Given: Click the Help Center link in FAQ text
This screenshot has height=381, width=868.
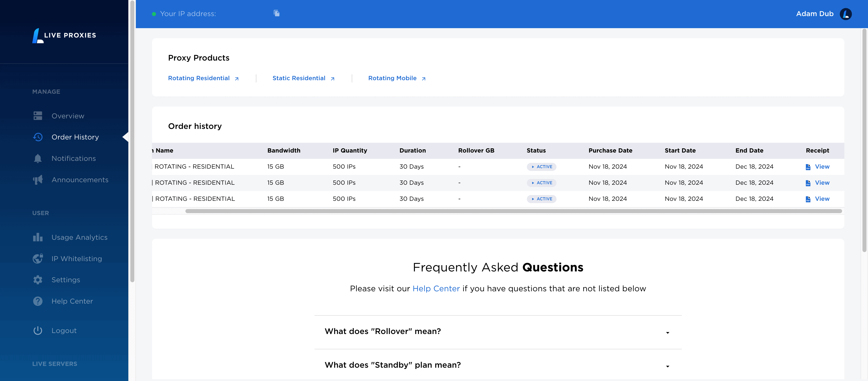Looking at the screenshot, I should click(x=436, y=289).
